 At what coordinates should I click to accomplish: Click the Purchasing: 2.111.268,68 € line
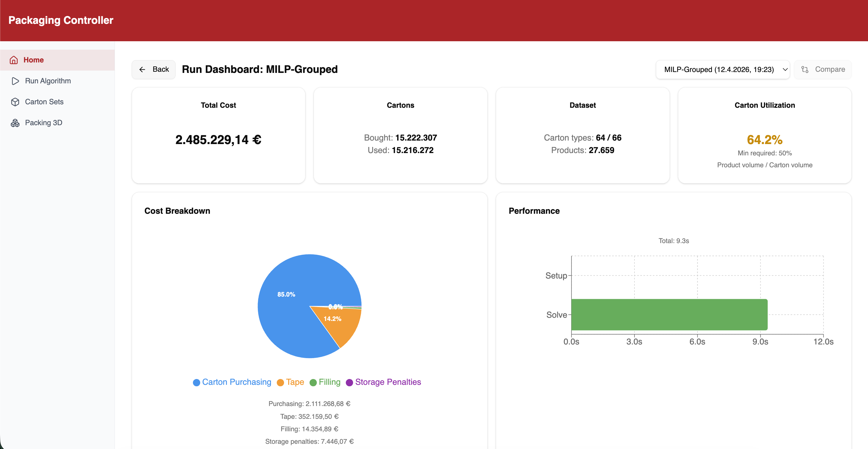[309, 404]
